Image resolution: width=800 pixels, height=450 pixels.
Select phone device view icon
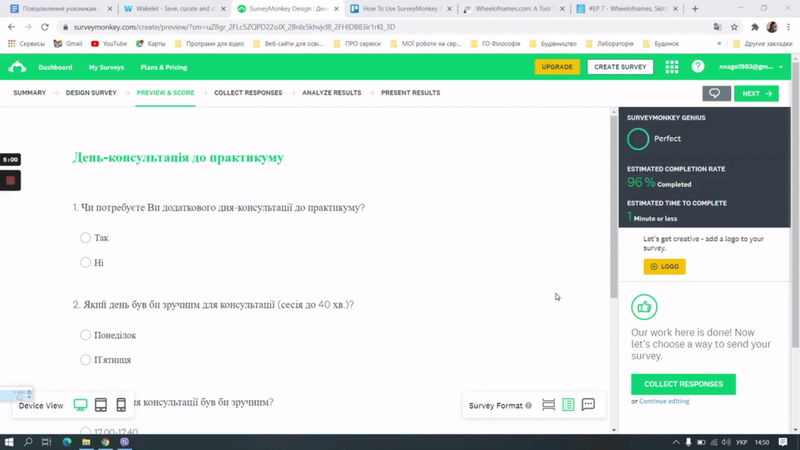(x=121, y=405)
